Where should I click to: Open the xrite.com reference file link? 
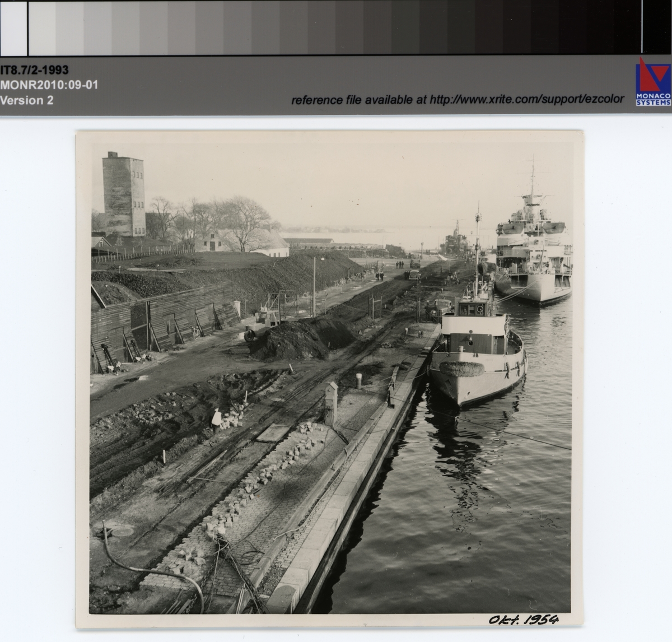tap(458, 100)
